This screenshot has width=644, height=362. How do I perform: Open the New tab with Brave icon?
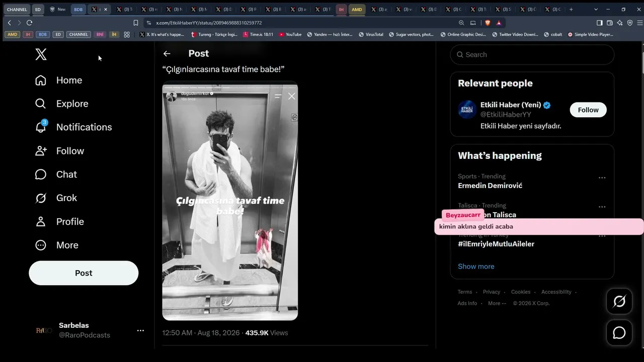coord(58,10)
